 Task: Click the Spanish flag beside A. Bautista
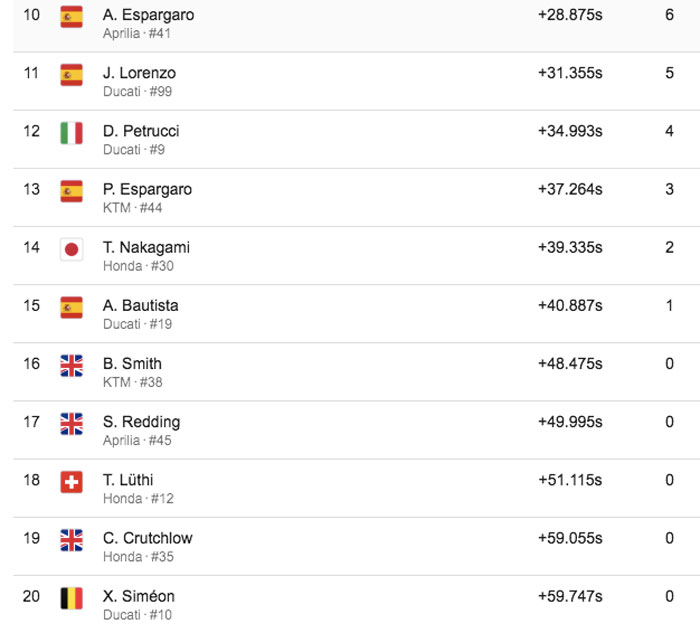pos(71,308)
